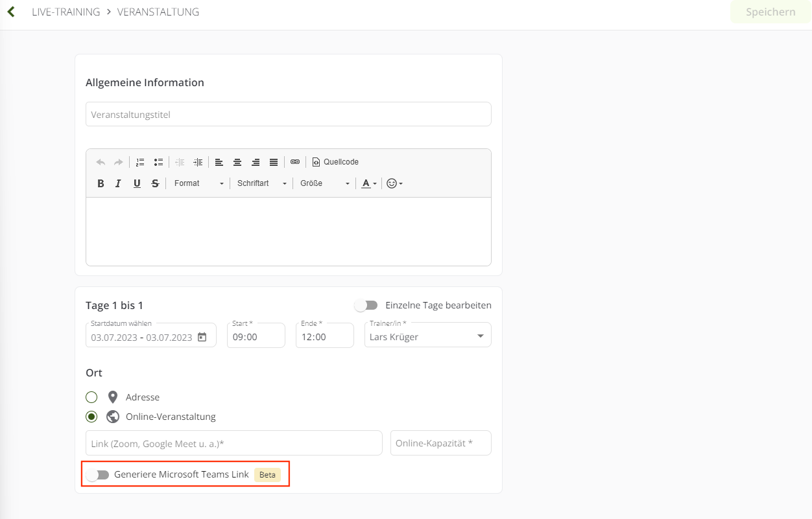Click the Allgemeine Information heading
Screen dimensions: 812x519
click(x=145, y=83)
